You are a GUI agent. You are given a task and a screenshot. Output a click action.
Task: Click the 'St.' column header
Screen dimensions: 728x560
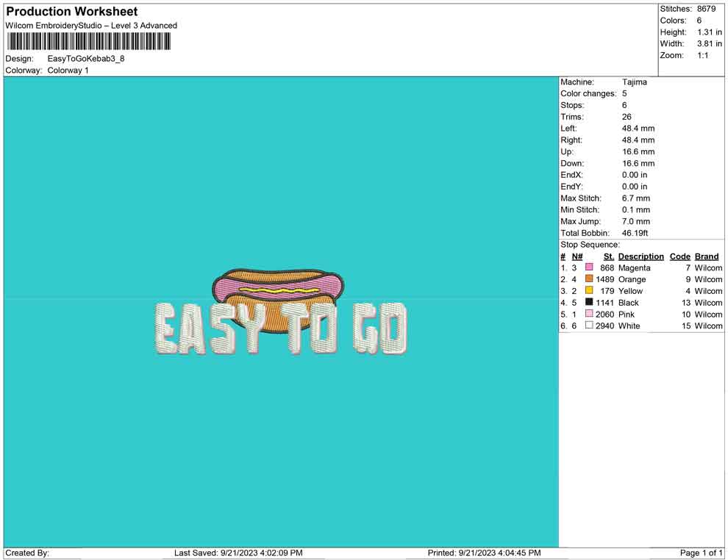pyautogui.click(x=609, y=256)
